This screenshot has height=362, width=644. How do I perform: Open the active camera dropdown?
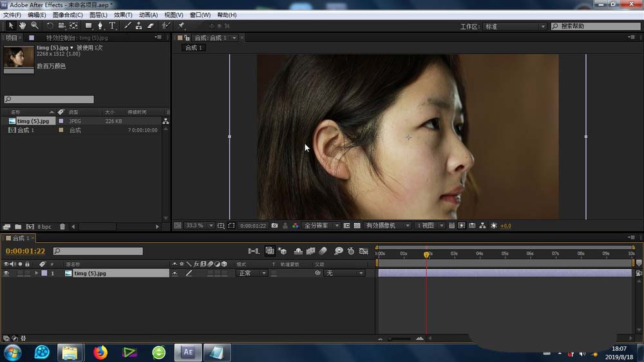387,225
